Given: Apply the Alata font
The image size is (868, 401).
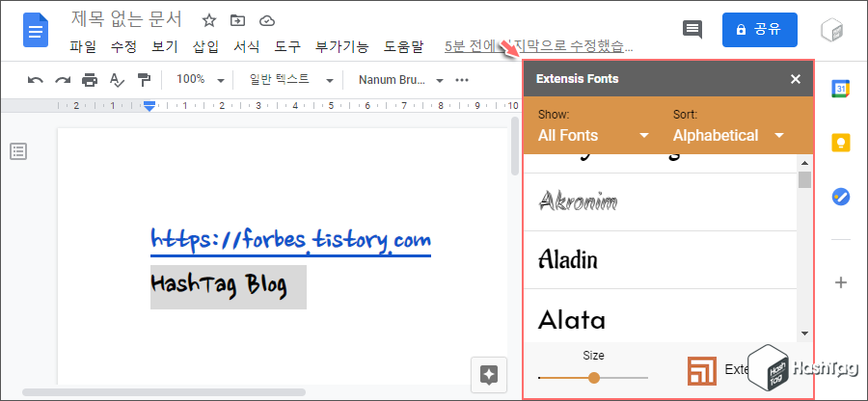Looking at the screenshot, I should point(660,316).
